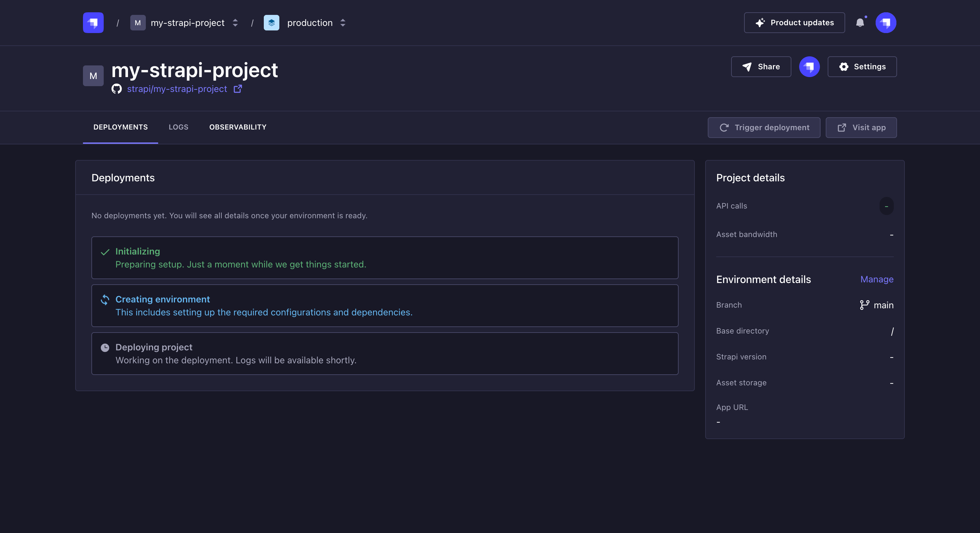Open Manage environment details link
The height and width of the screenshot is (533, 980).
(877, 279)
